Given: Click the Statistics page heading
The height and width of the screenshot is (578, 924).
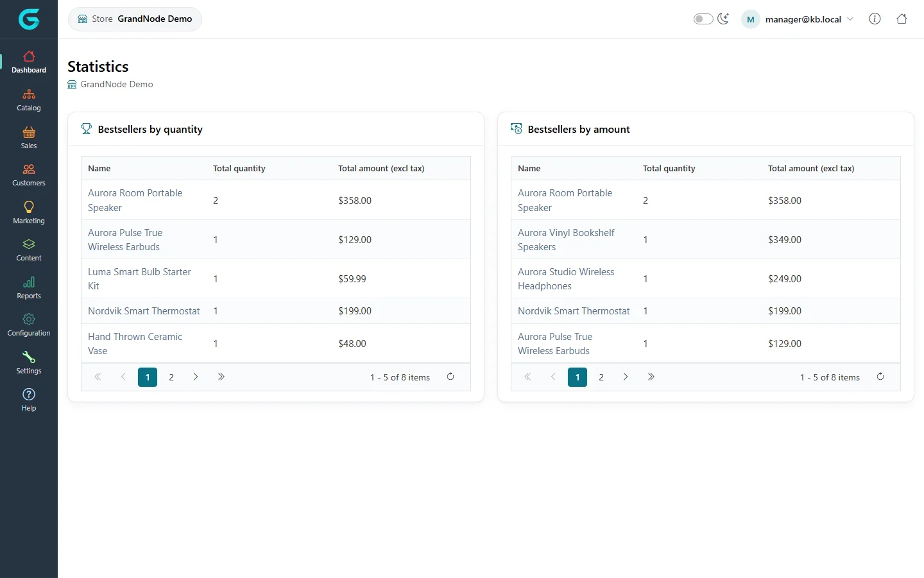Looking at the screenshot, I should pyautogui.click(x=98, y=67).
